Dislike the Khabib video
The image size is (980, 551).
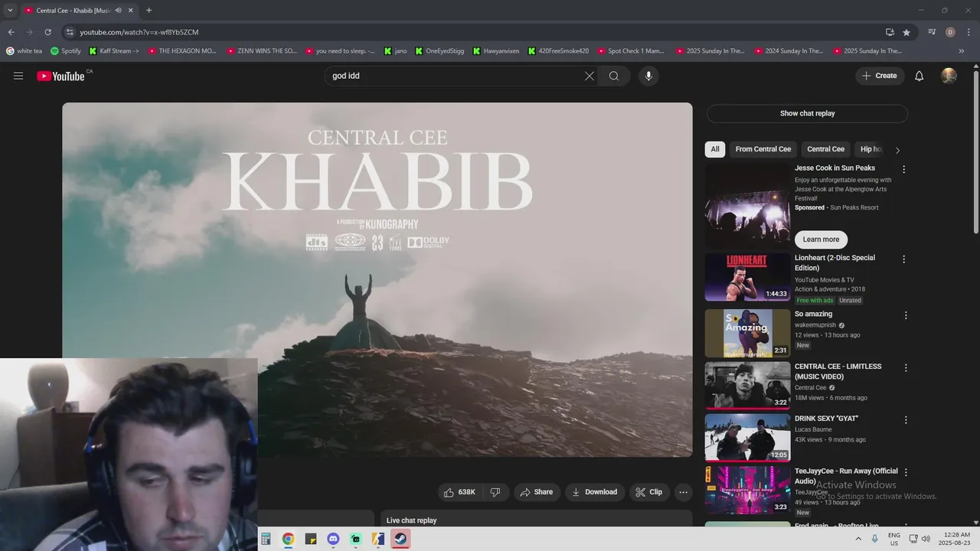pos(495,492)
